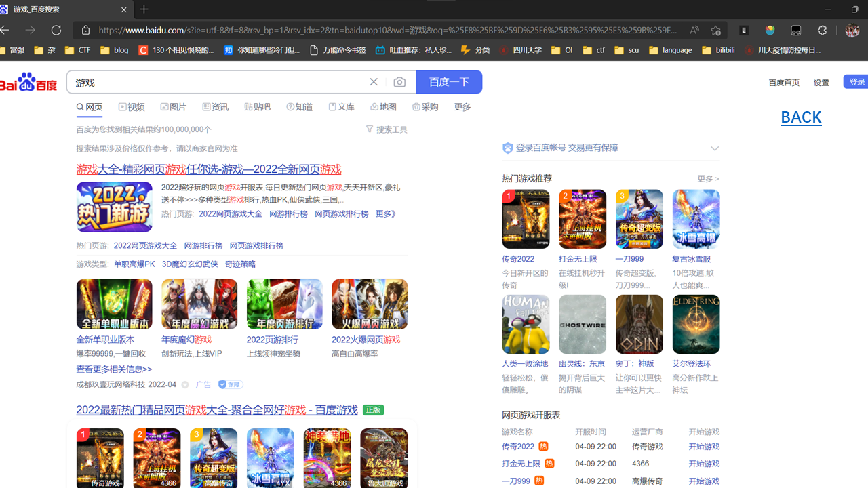Open the extensions puzzle icon
868x488 pixels.
[x=822, y=30]
